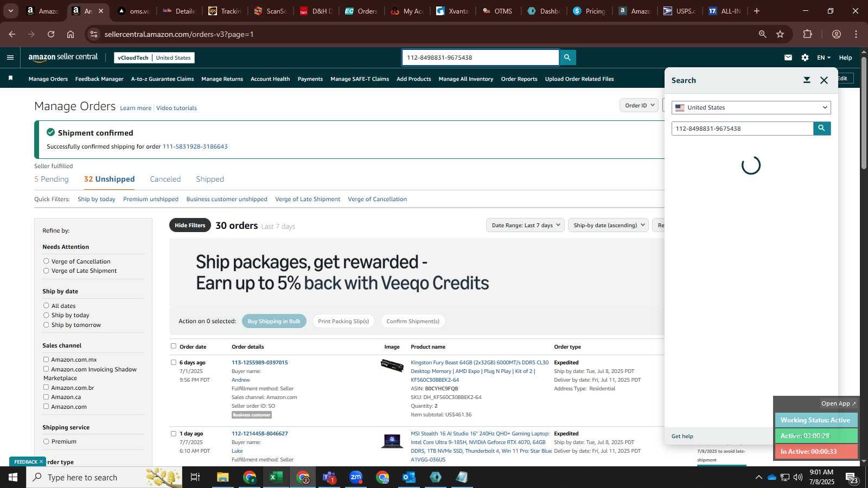868x488 pixels.
Task: Switch to the Shipped tab
Action: [x=210, y=179]
